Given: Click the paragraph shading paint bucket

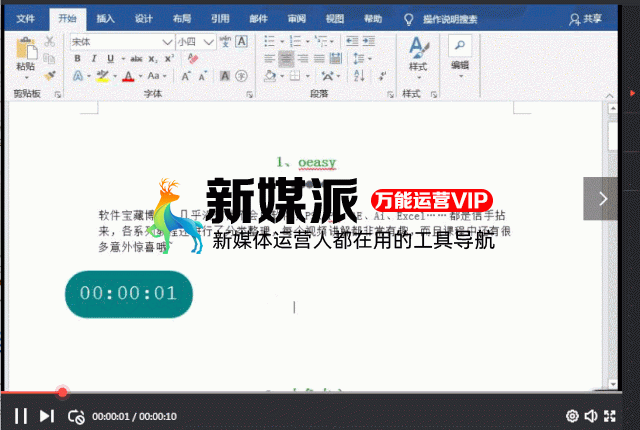Looking at the screenshot, I should 270,76.
